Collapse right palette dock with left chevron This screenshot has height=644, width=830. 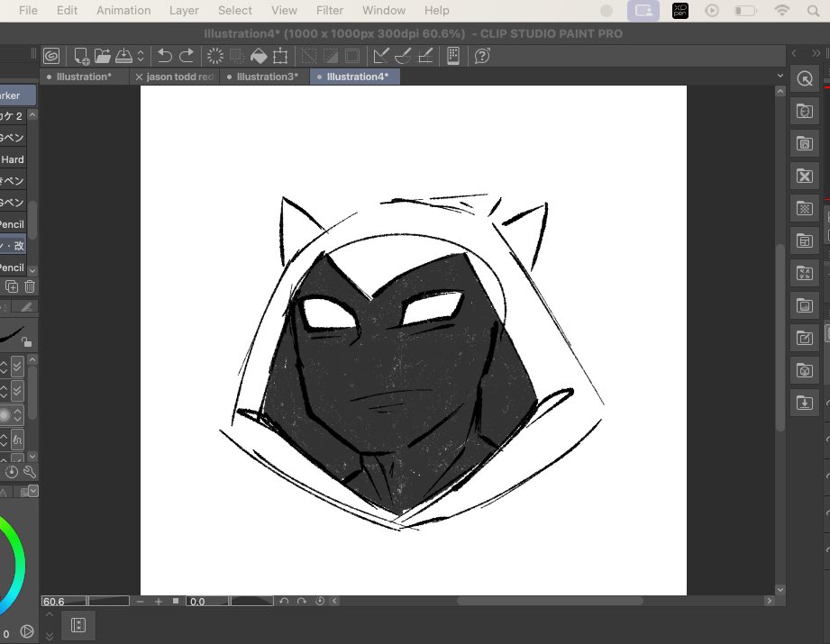pos(794,53)
